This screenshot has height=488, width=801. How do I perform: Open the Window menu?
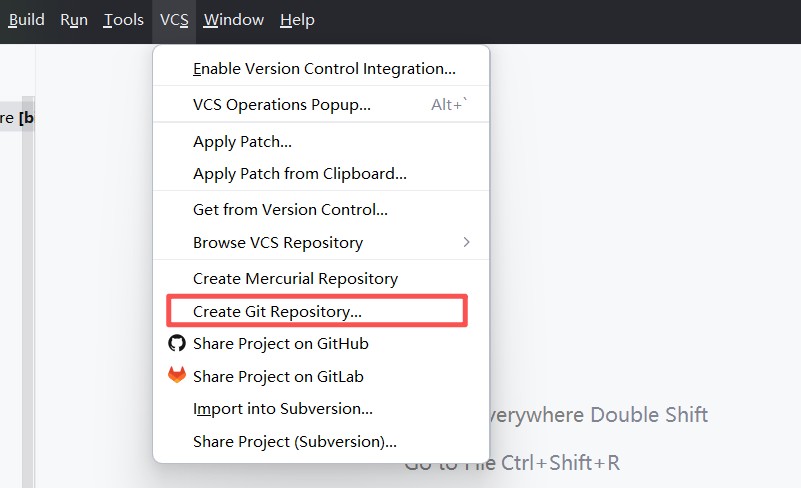coord(233,20)
